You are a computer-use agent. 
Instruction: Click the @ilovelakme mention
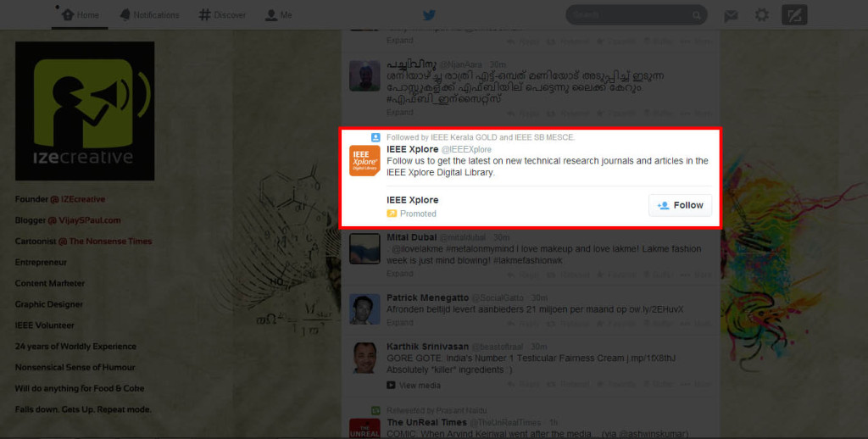tap(416, 249)
